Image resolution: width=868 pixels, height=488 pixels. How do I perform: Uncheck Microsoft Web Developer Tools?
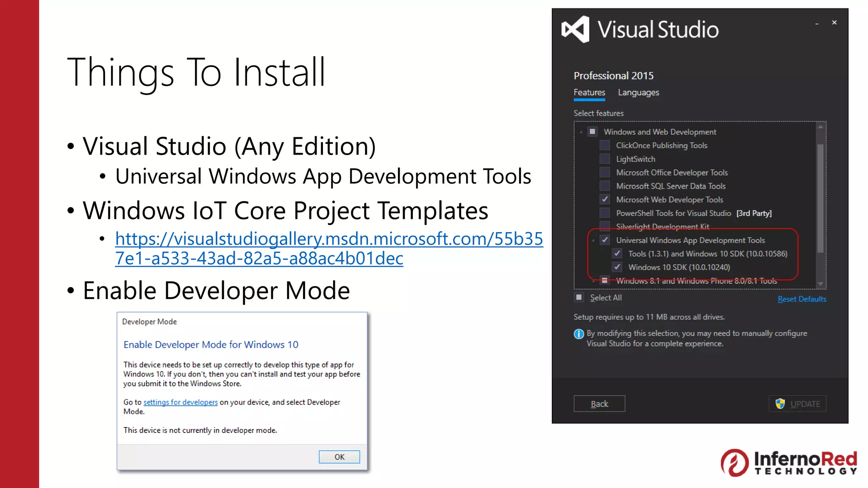[x=605, y=200]
